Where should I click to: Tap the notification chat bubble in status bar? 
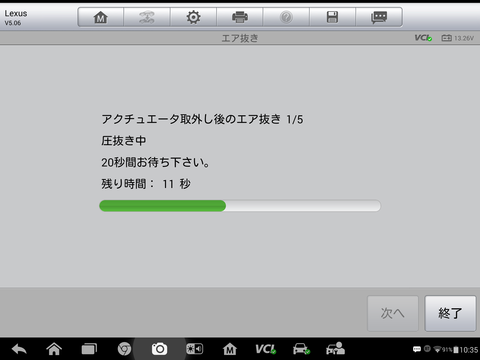pyautogui.click(x=417, y=349)
